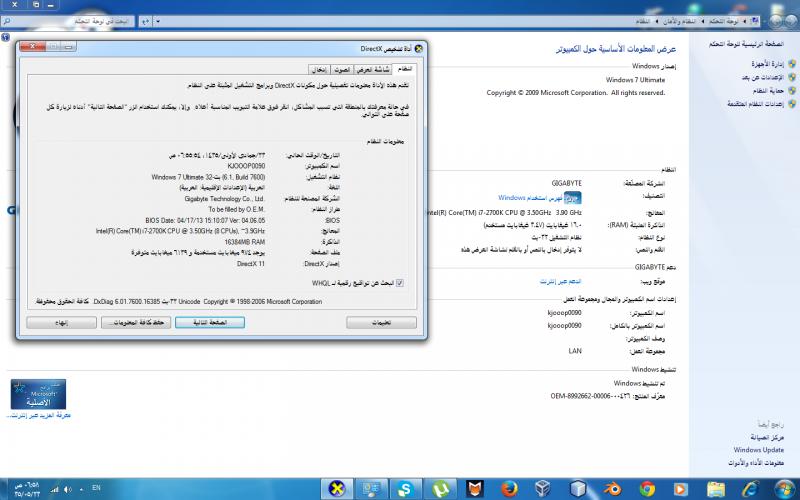
Task: Show hidden tray icons arrow
Action: coord(82,489)
